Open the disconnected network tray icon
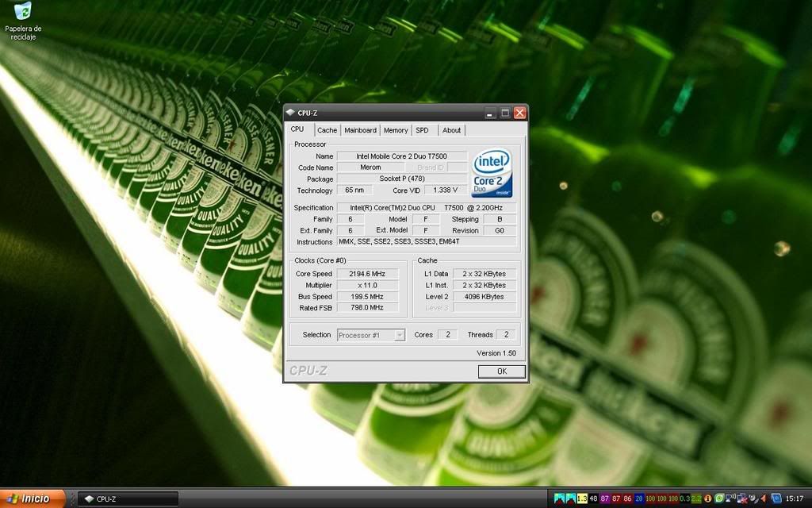This screenshot has height=508, width=812. click(x=742, y=498)
